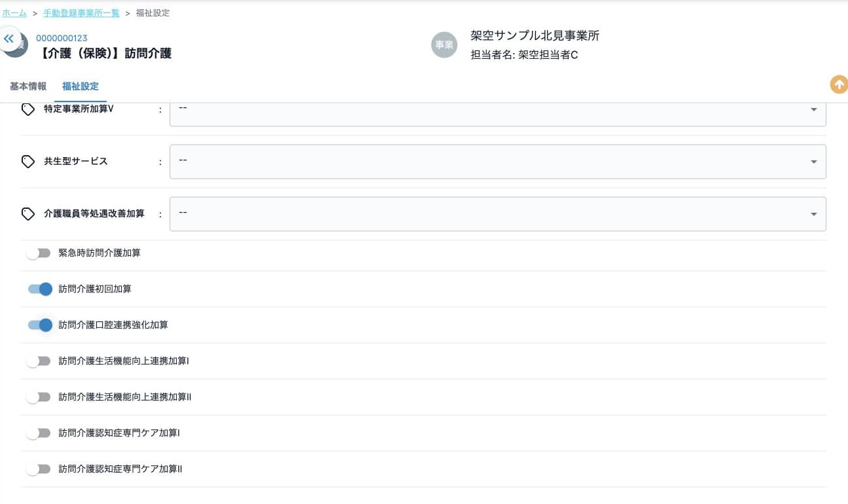Disable 訪問介護初回加算 toggle
The image size is (848, 504).
tap(40, 289)
